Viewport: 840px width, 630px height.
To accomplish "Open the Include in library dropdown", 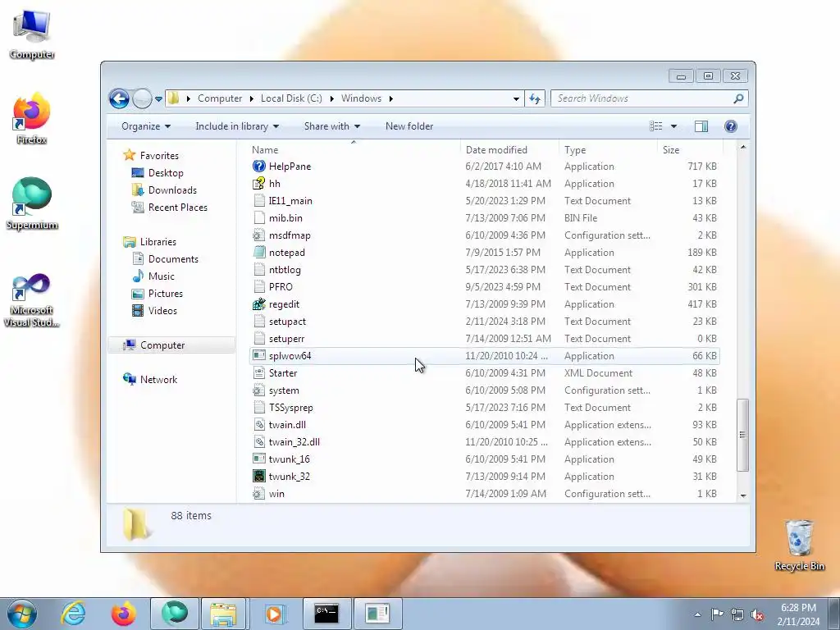I will click(x=237, y=126).
